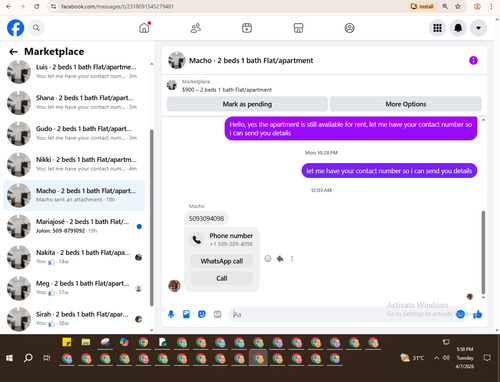This screenshot has width=500, height=382.
Task: Open the Windows Start menu
Action: click(x=9, y=358)
